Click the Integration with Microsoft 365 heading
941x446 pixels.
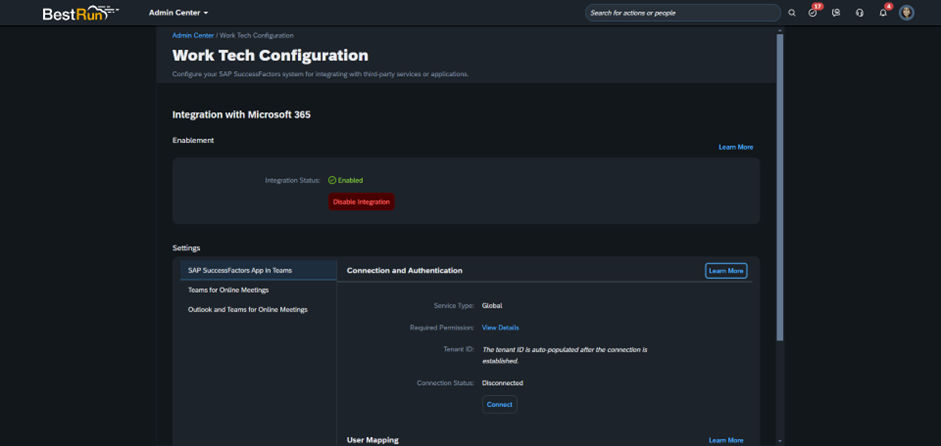[241, 115]
